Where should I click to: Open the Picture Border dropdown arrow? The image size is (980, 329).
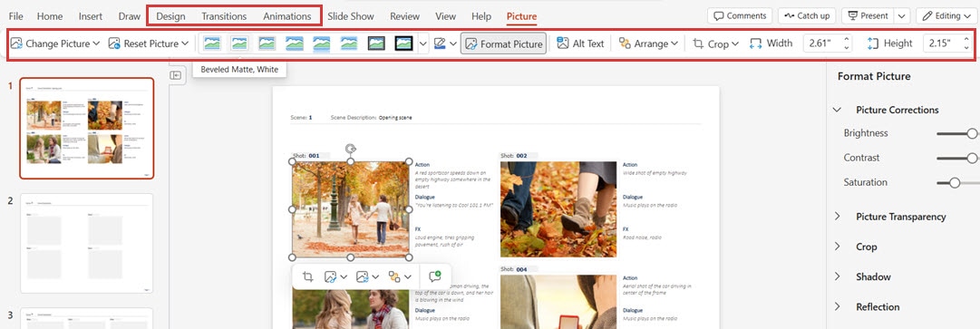pyautogui.click(x=452, y=44)
